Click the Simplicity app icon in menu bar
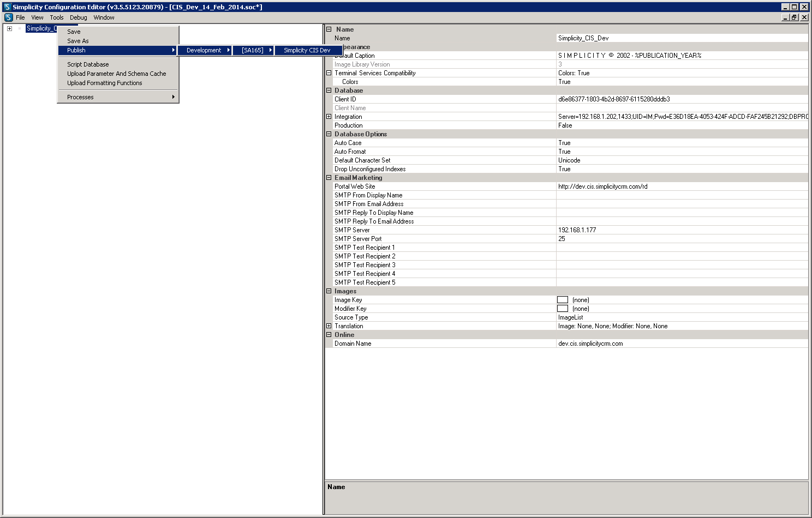 tap(8, 17)
